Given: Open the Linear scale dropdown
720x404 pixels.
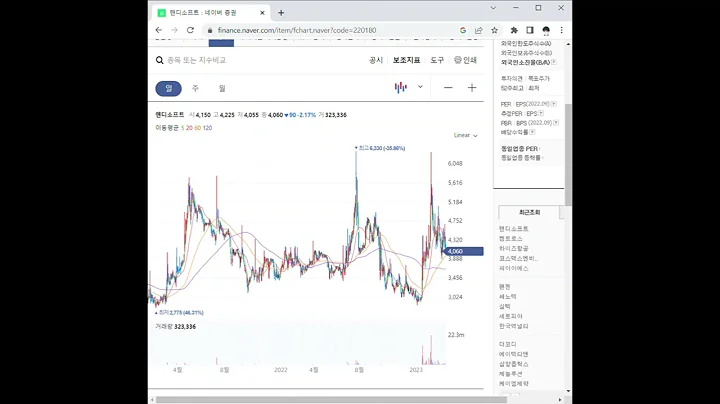Looking at the screenshot, I should point(466,135).
